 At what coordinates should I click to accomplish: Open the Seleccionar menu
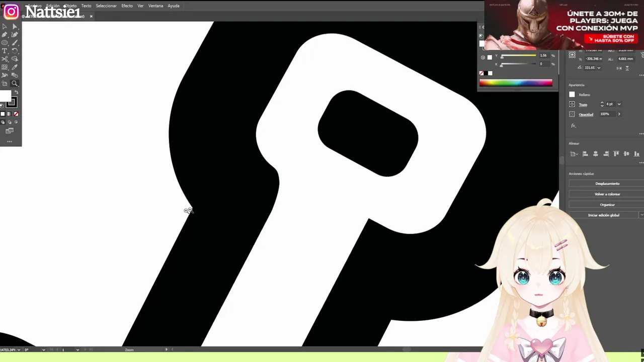[x=106, y=6]
